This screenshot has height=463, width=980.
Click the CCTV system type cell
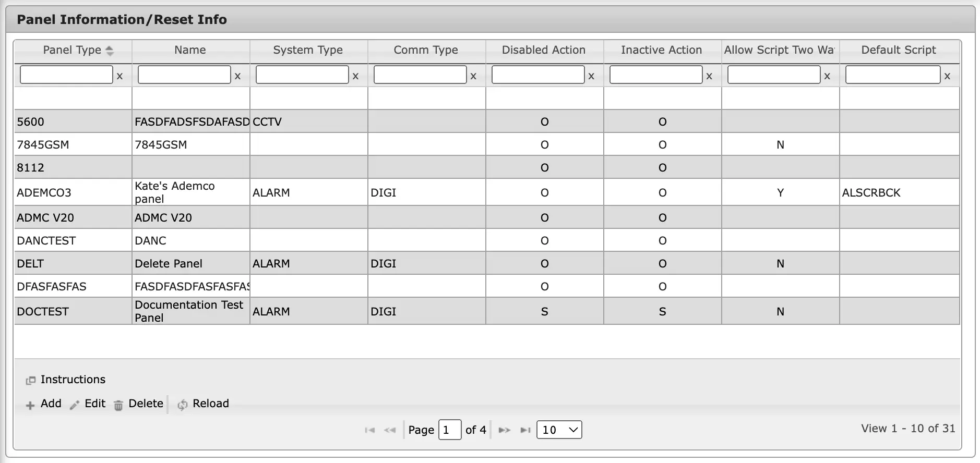coord(309,121)
